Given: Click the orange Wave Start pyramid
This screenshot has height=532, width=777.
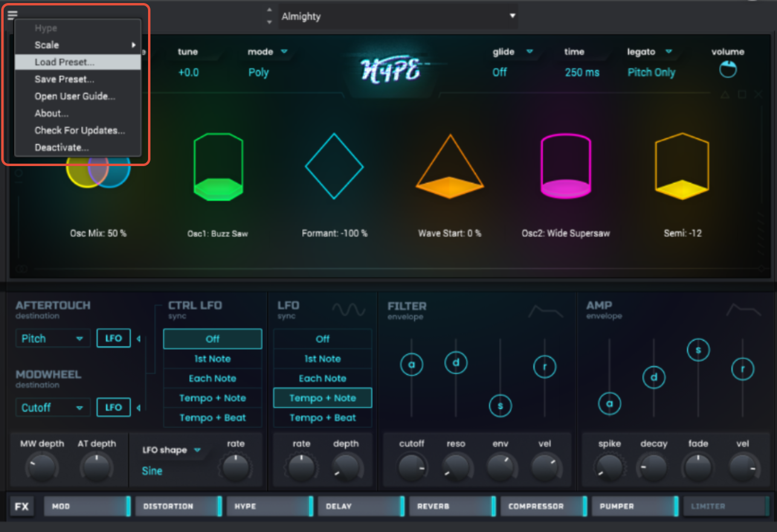Looking at the screenshot, I should (x=450, y=167).
